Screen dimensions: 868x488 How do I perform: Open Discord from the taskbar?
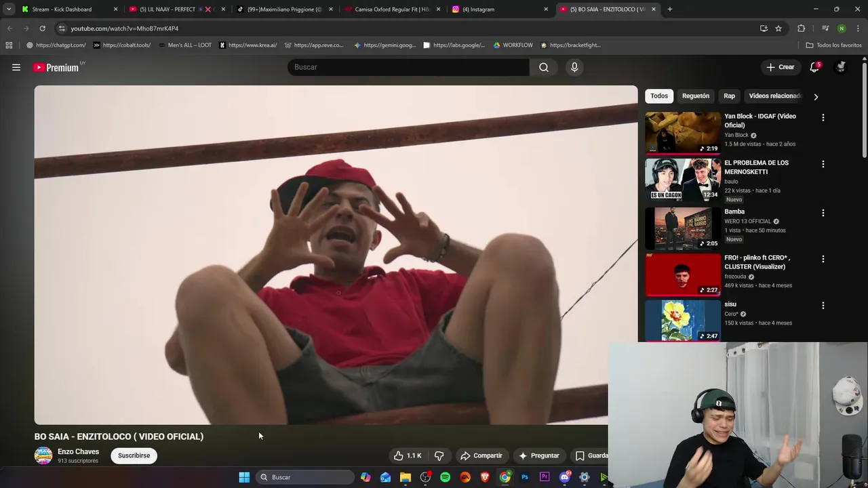[564, 477]
